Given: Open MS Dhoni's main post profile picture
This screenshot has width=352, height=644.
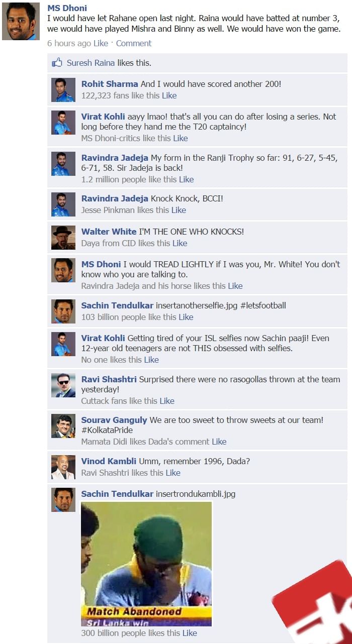Looking at the screenshot, I should click(x=21, y=21).
